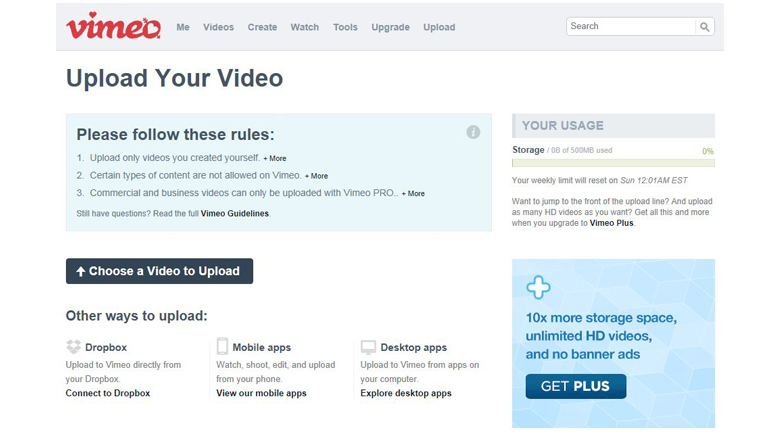Image resolution: width=777 pixels, height=437 pixels.
Task: Click Explore desktop apps link
Action: point(406,393)
